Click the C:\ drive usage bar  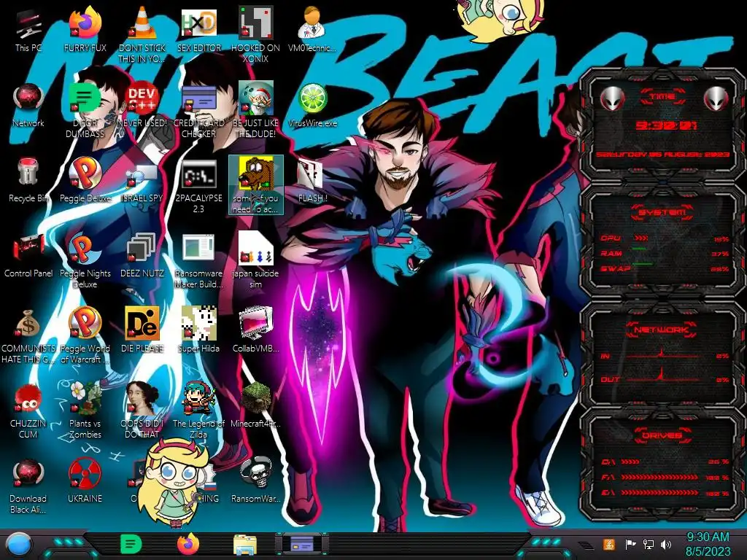tap(664, 462)
